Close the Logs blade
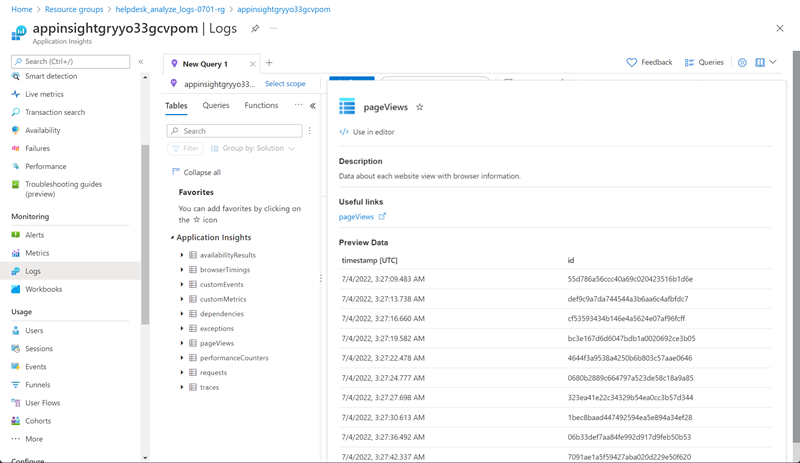800x463 pixels. [x=780, y=29]
